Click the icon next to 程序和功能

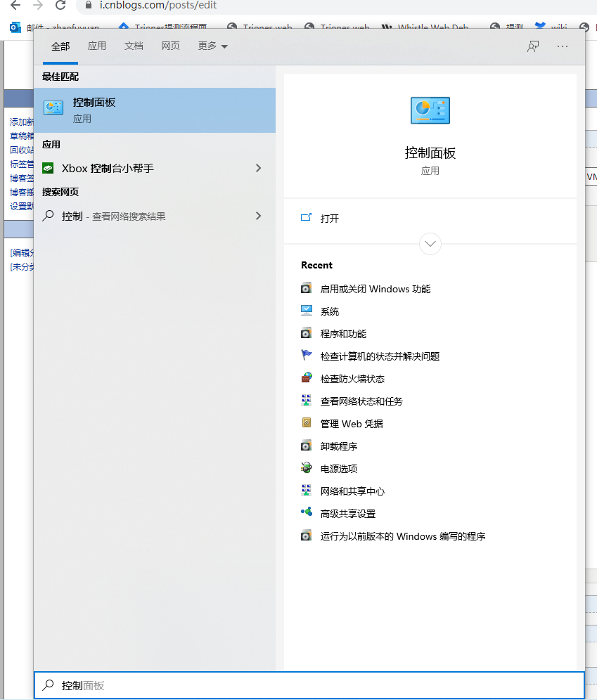pos(307,333)
